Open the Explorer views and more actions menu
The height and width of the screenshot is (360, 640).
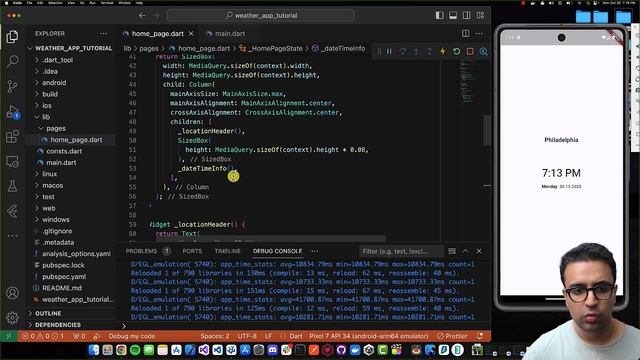point(103,33)
